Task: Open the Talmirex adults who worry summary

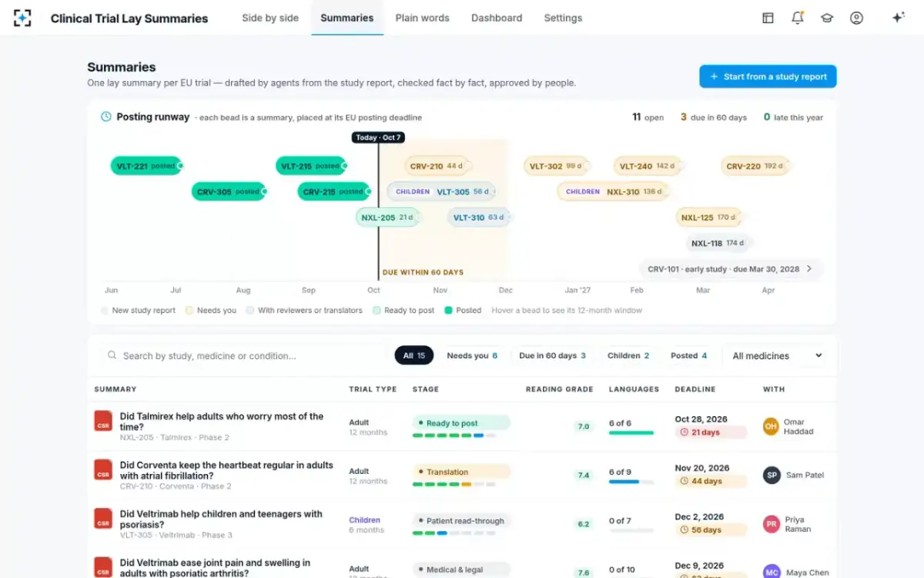Action: (222, 422)
